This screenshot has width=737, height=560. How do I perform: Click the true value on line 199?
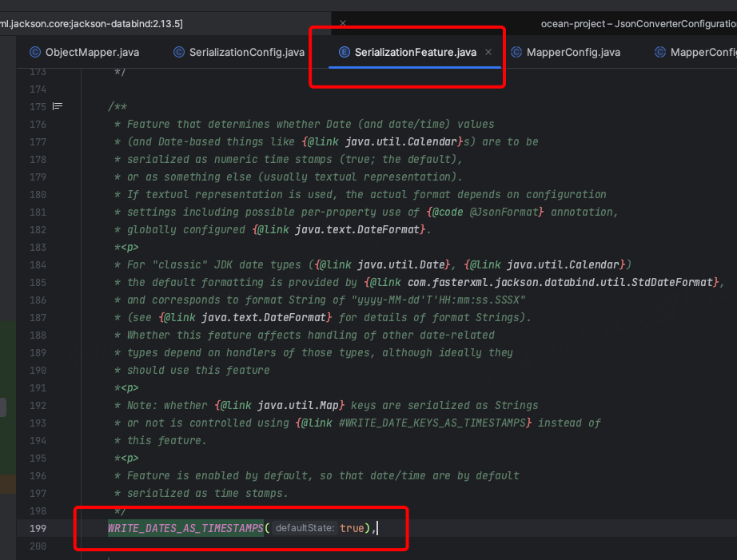[x=352, y=528]
